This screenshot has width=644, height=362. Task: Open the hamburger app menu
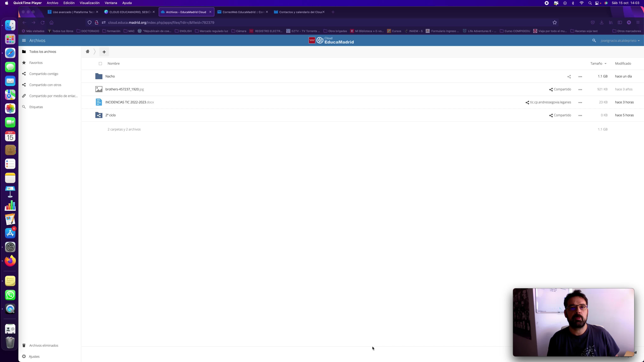24,41
